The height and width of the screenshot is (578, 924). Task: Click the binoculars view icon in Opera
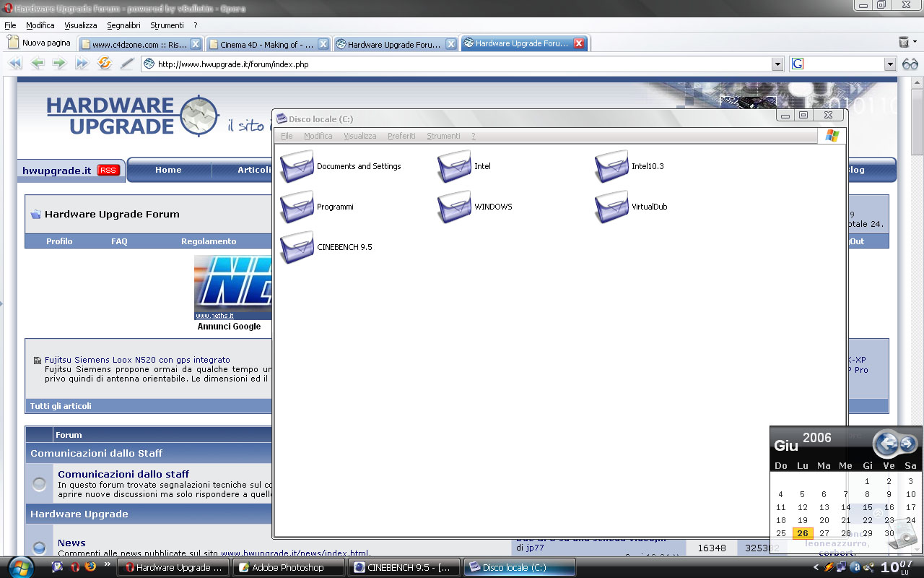tap(910, 64)
